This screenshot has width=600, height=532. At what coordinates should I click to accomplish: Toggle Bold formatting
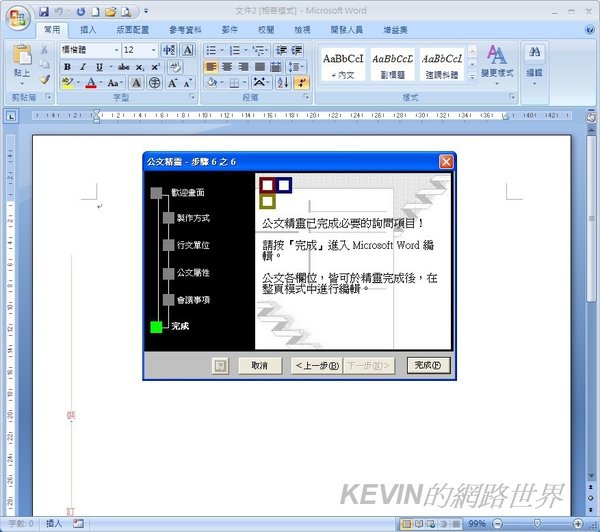(x=67, y=67)
